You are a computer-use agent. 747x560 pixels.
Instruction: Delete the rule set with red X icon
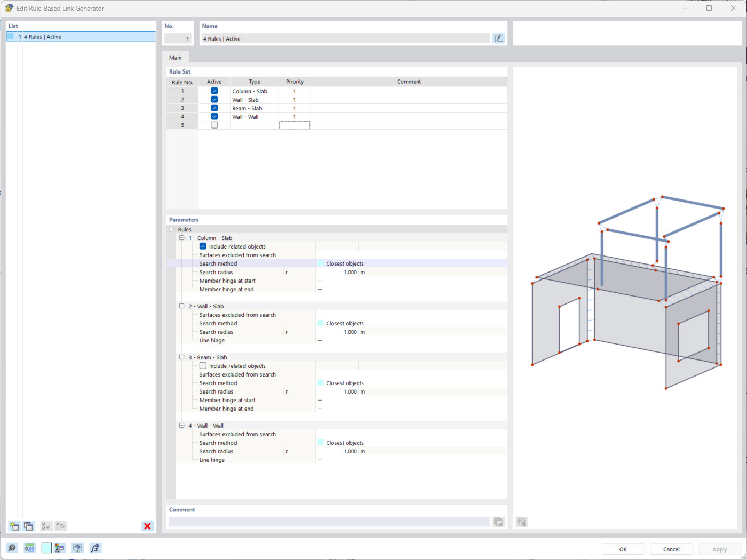[x=147, y=526]
